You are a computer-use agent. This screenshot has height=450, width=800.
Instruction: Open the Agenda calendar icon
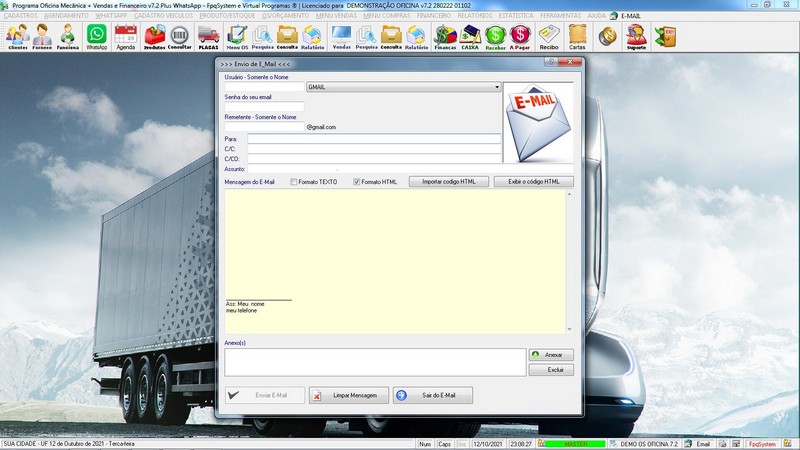click(126, 37)
